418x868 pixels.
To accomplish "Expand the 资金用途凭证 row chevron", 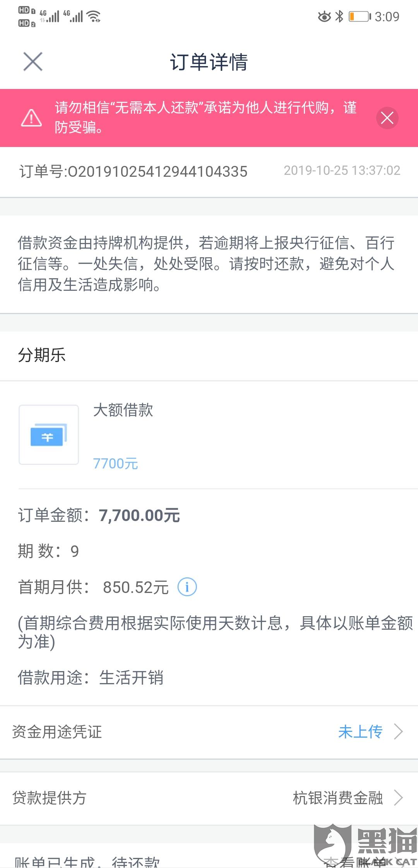I will click(x=398, y=731).
